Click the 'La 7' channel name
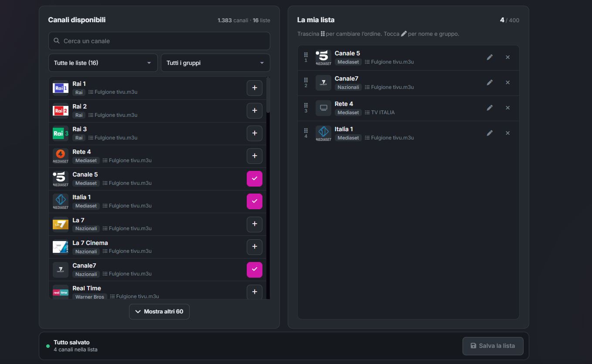 click(78, 220)
